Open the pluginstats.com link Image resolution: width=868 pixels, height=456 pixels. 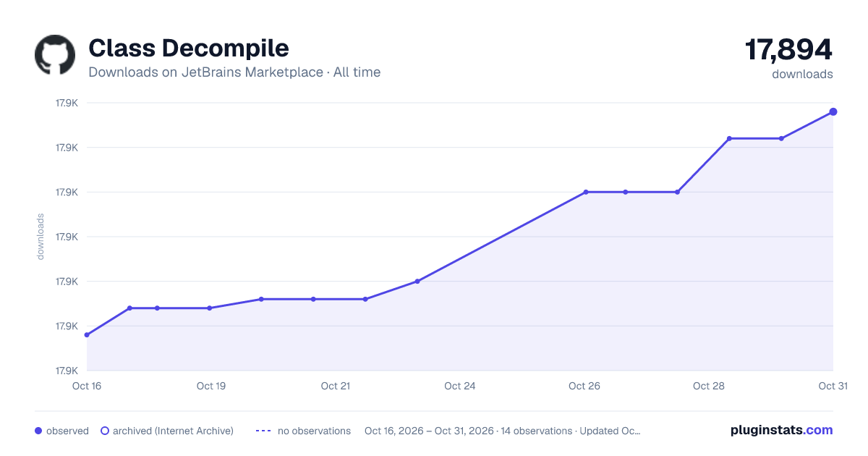coord(781,430)
